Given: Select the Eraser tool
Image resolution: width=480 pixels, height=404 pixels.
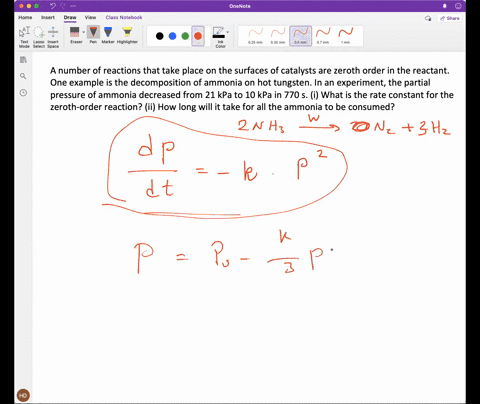Looking at the screenshot, I should 75,35.
